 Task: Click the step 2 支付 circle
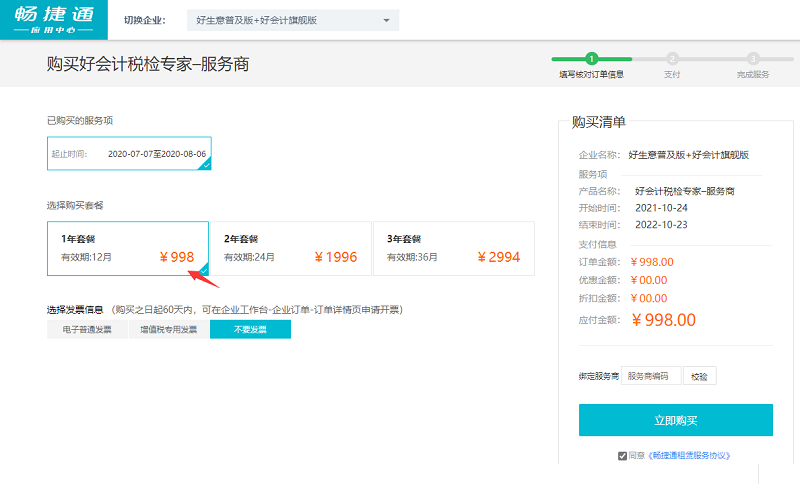[672, 59]
